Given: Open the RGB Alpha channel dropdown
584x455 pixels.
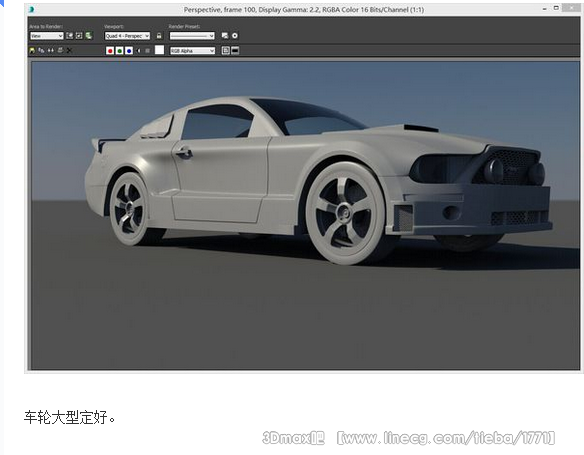Looking at the screenshot, I should coord(193,51).
